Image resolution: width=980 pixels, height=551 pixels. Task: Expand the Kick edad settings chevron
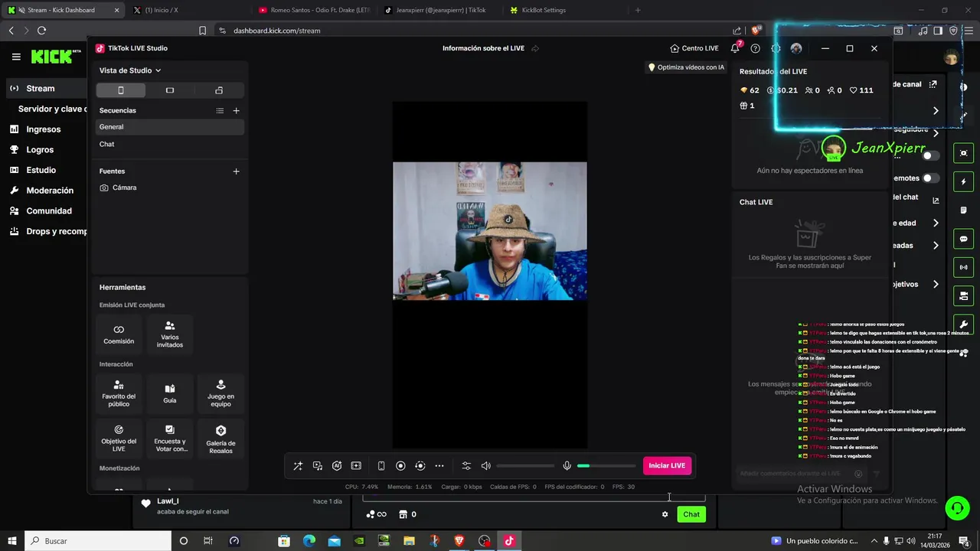pos(936,223)
